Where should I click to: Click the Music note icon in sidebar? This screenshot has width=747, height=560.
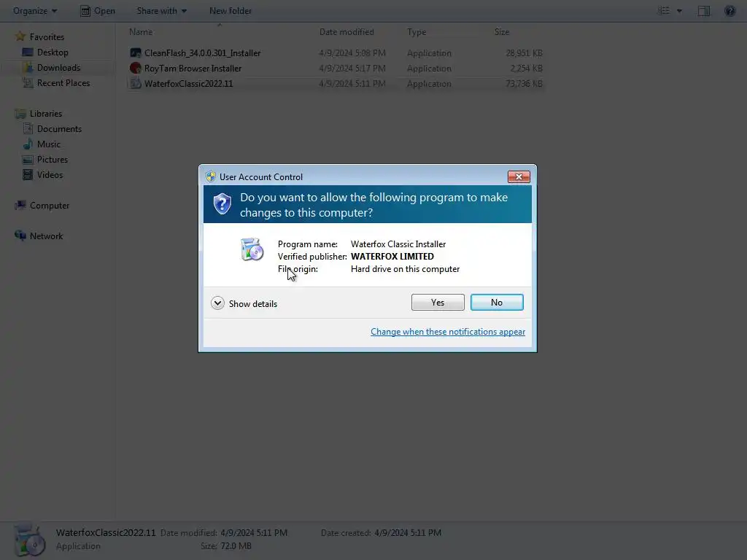coord(28,144)
